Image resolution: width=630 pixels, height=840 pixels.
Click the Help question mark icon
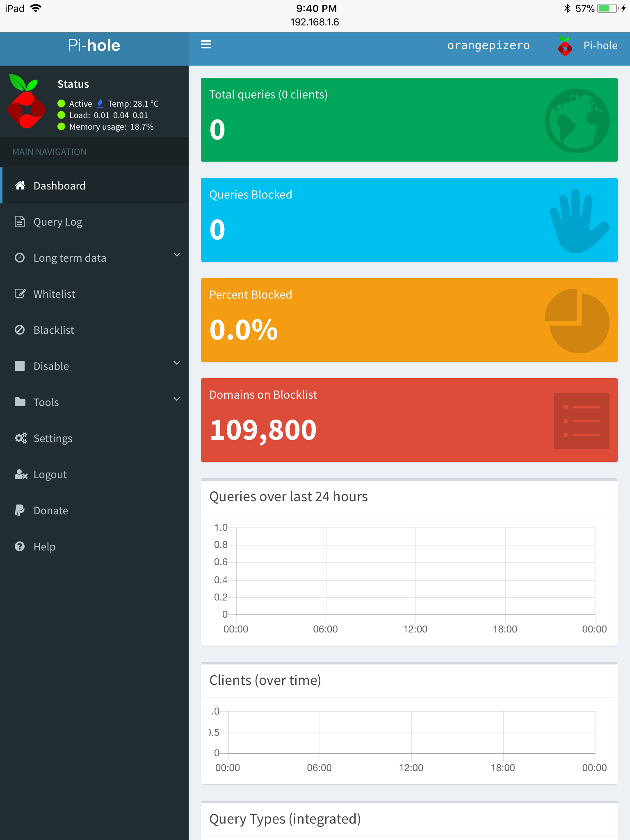click(20, 546)
